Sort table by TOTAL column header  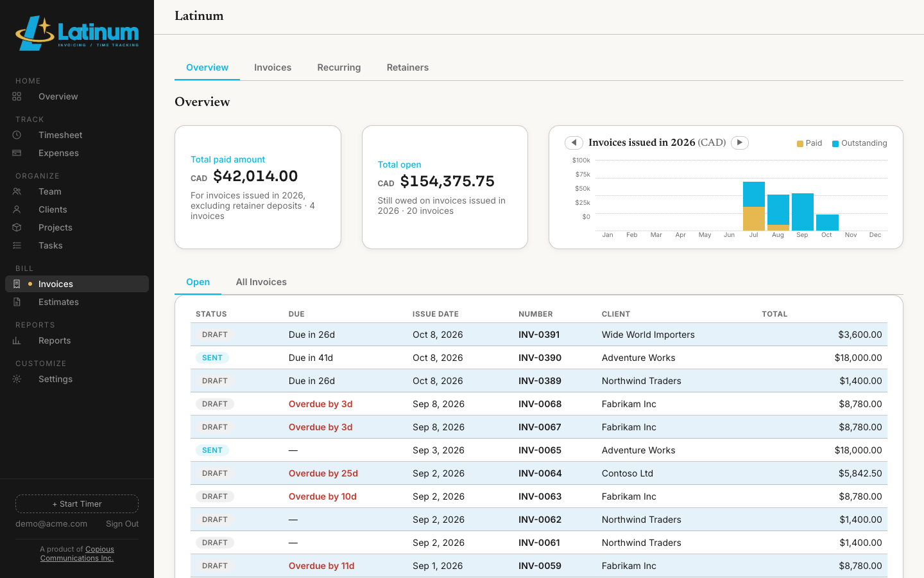click(774, 314)
